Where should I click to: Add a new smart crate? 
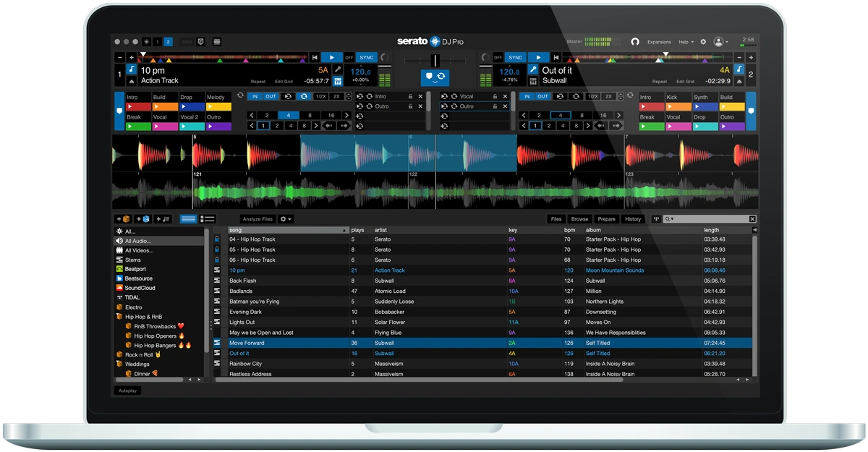tap(142, 219)
